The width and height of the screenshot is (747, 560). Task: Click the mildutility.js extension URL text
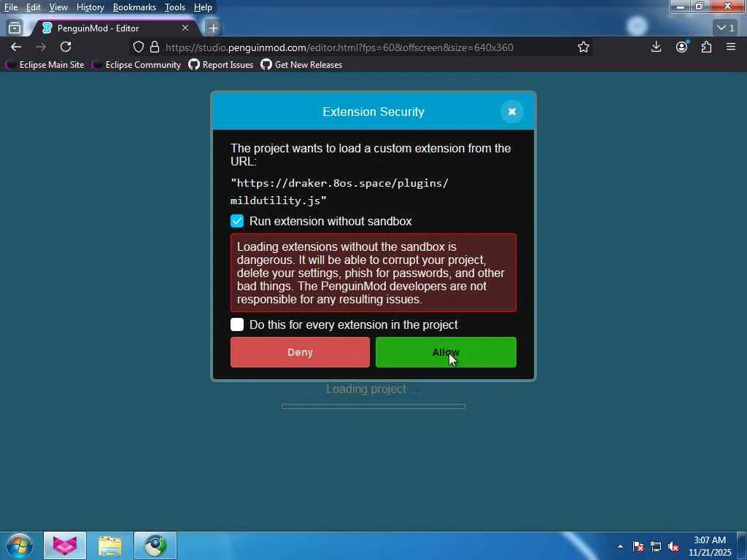point(339,192)
